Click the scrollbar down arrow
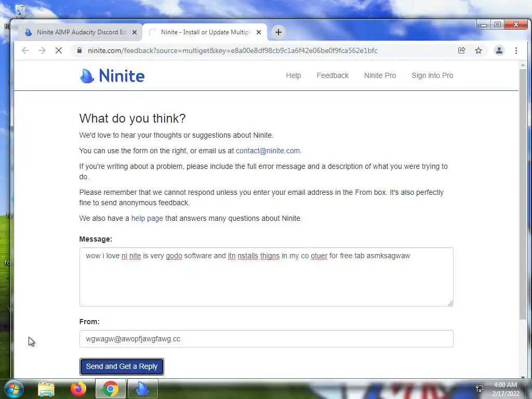Viewport: 532px width, 399px height. 523,376
